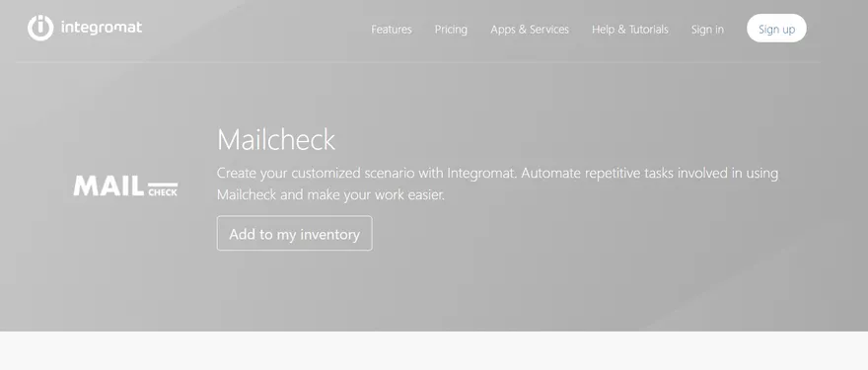The width and height of the screenshot is (868, 370).
Task: Open Apps & Services in navigation
Action: click(x=530, y=30)
